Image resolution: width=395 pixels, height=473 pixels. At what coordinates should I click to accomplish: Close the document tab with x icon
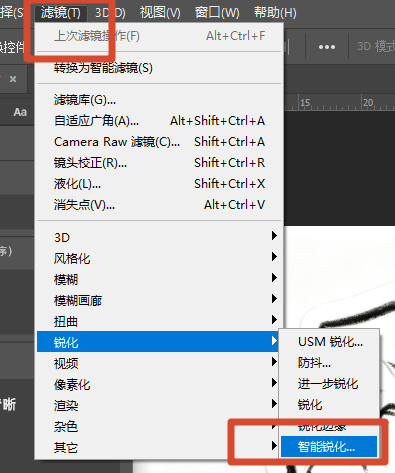13,79
